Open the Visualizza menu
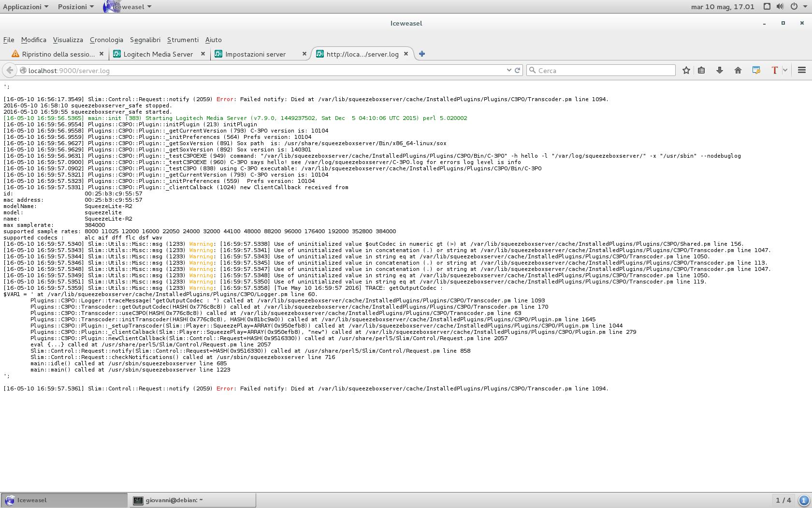 click(x=68, y=40)
